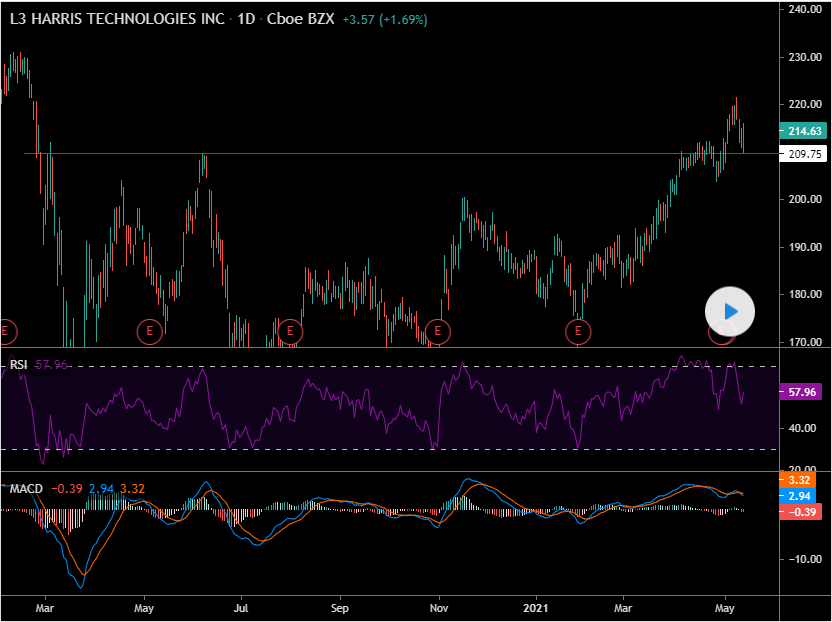
Task: Click the 200.00 price axis label
Action: 805,199
